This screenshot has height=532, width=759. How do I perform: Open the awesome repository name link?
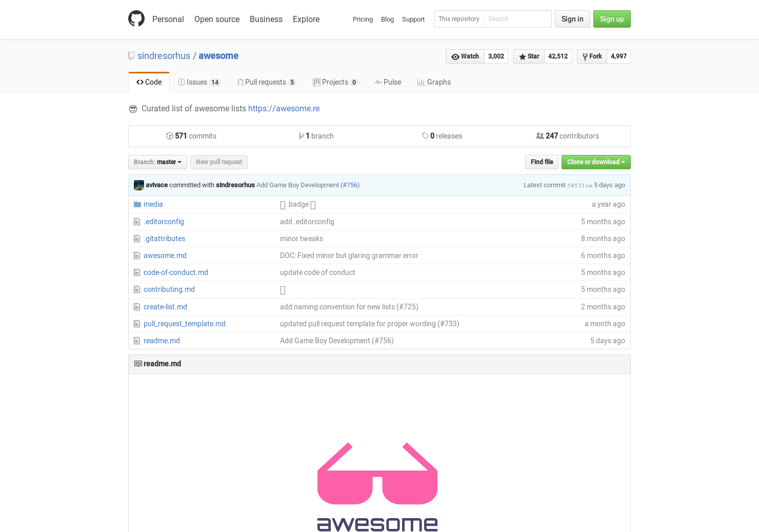218,56
